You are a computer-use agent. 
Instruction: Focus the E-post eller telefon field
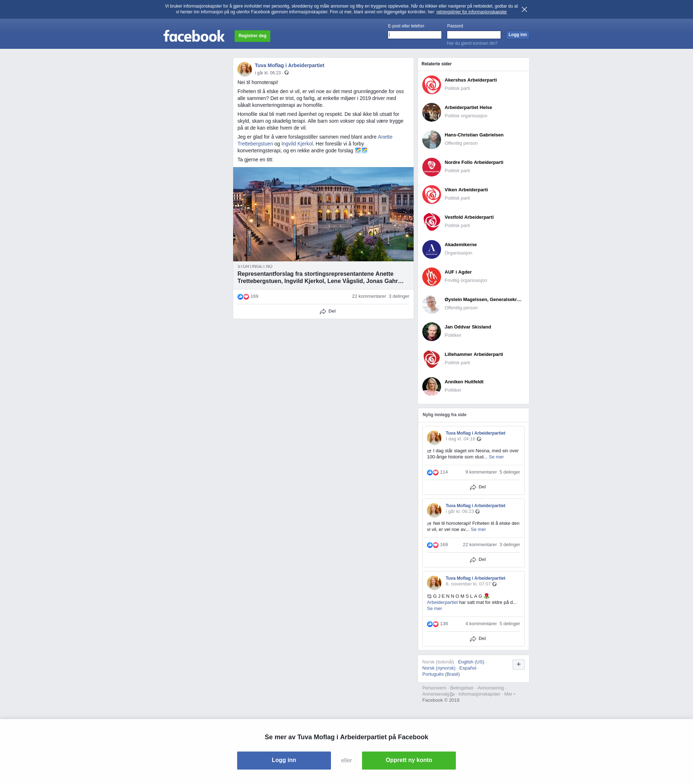(x=415, y=35)
